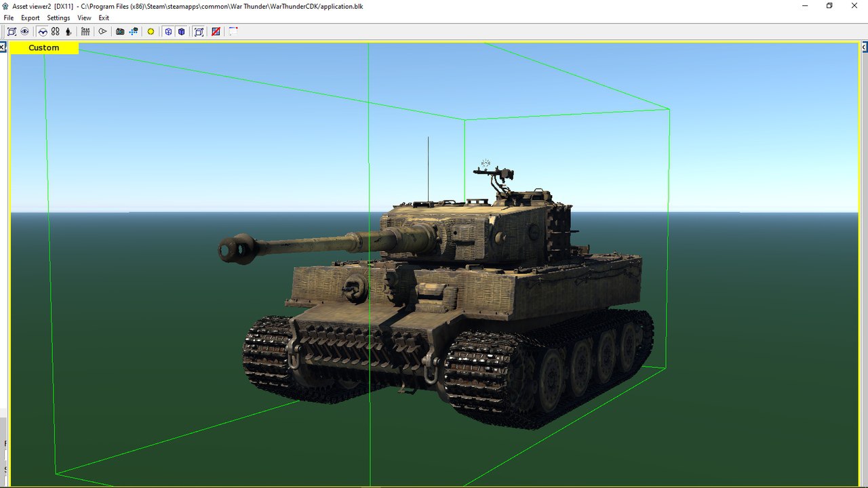Open the Export menu
The width and height of the screenshot is (868, 488).
[31, 18]
